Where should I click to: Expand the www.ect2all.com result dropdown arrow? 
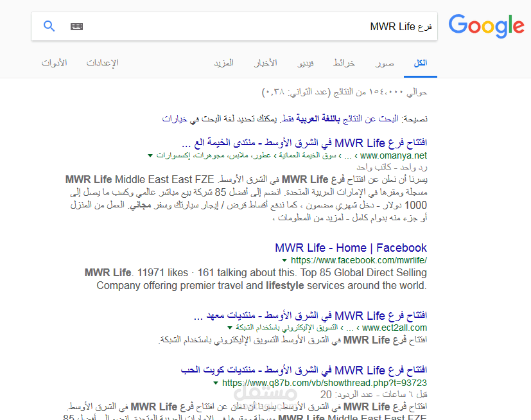[230, 328]
